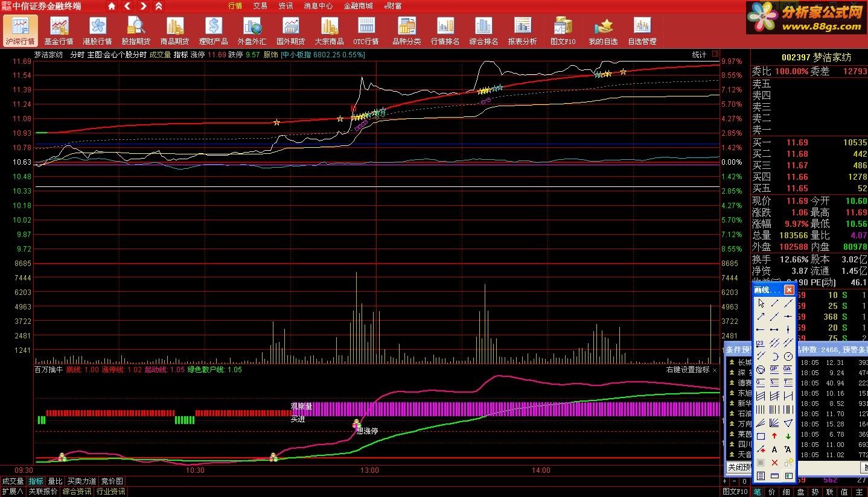Open 金融商城 top menu
Viewport: 868px width, 497px height.
[358, 6]
